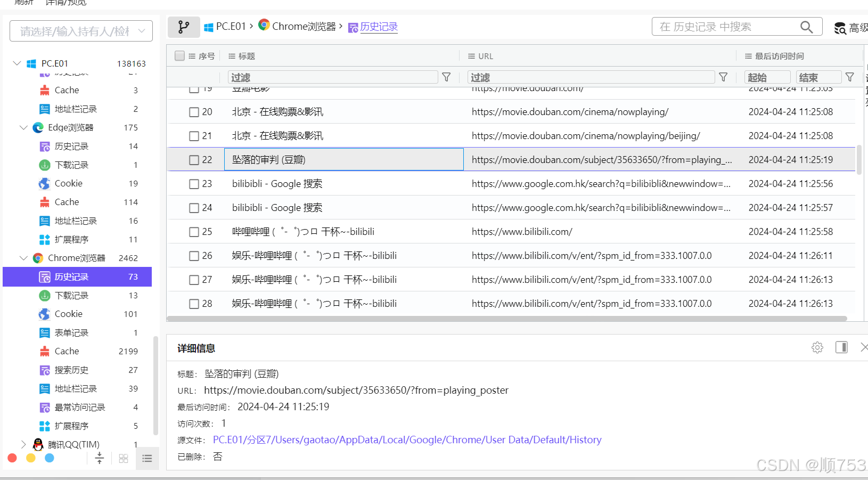Check row 25 checkbox
The width and height of the screenshot is (868, 480).
click(x=194, y=232)
